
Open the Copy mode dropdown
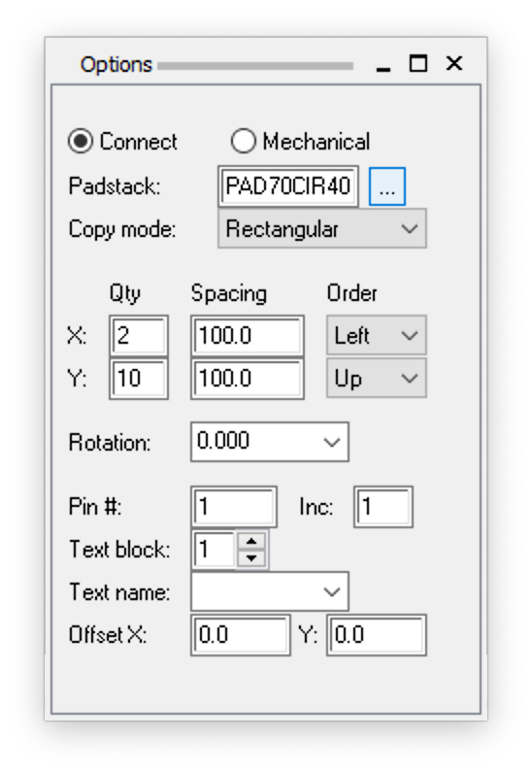click(x=322, y=229)
